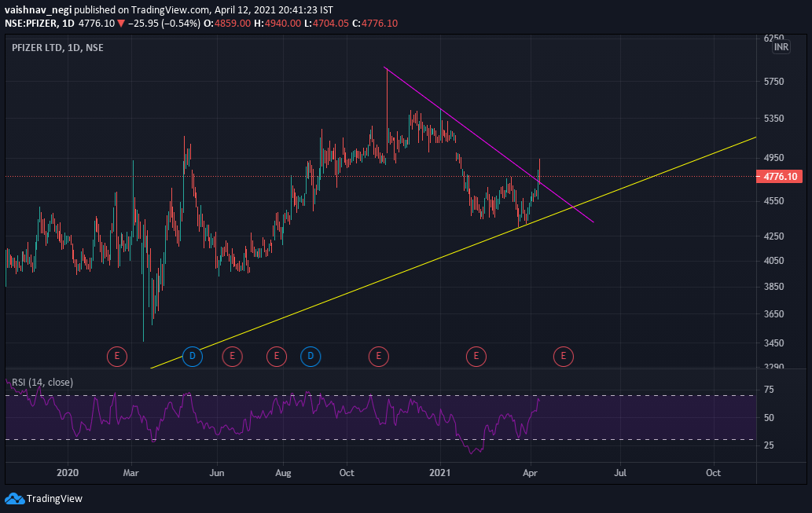This screenshot has height=513, width=812.
Task: Click the Jul label on time axis
Action: [x=620, y=473]
